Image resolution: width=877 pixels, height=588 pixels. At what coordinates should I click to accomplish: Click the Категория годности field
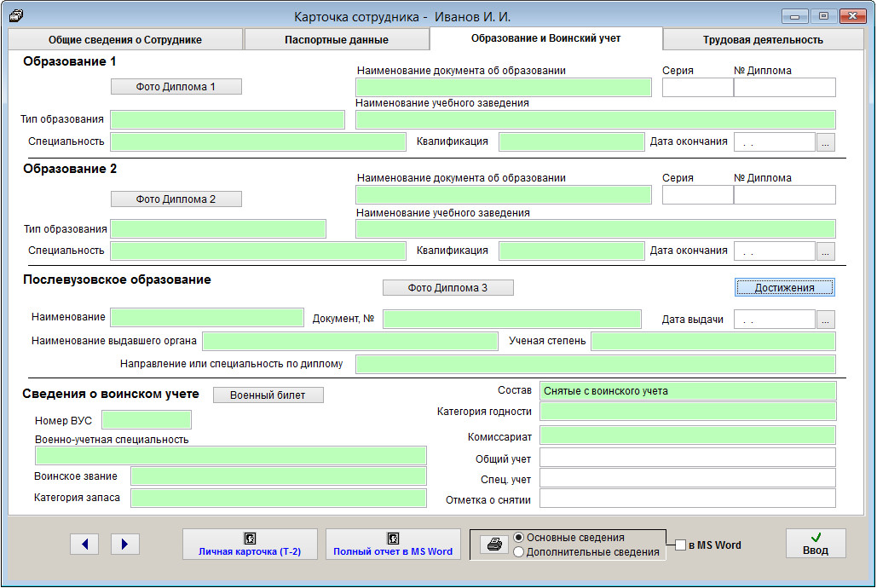(x=688, y=412)
